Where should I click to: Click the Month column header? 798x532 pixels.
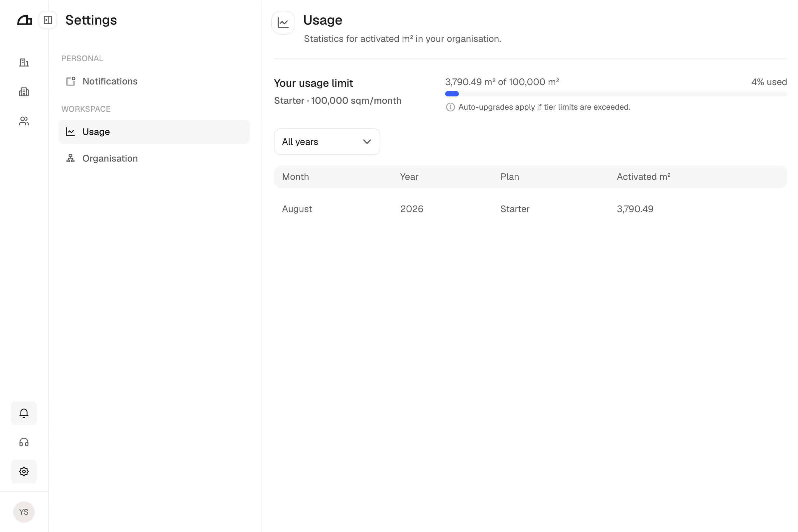pyautogui.click(x=295, y=177)
